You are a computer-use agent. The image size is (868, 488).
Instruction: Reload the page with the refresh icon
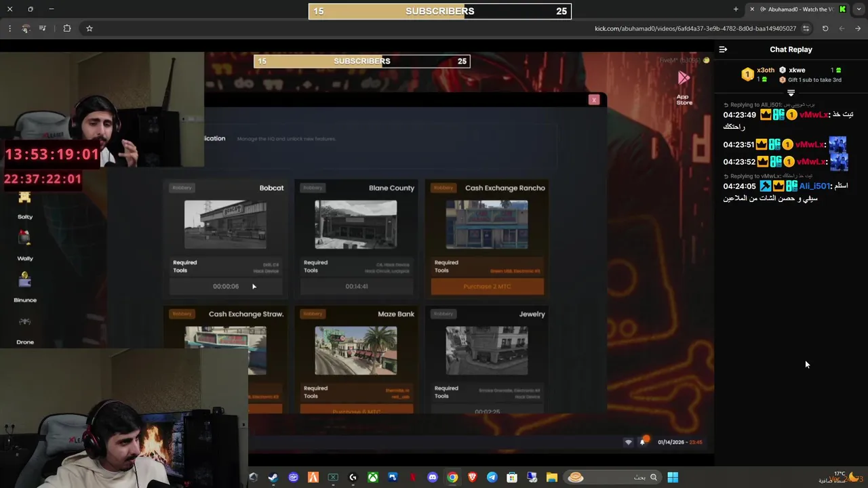pyautogui.click(x=825, y=28)
